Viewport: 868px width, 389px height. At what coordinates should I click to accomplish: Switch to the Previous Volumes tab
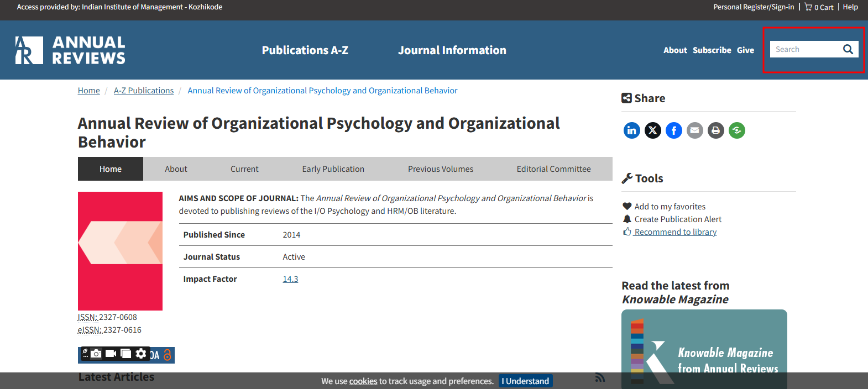(x=440, y=169)
